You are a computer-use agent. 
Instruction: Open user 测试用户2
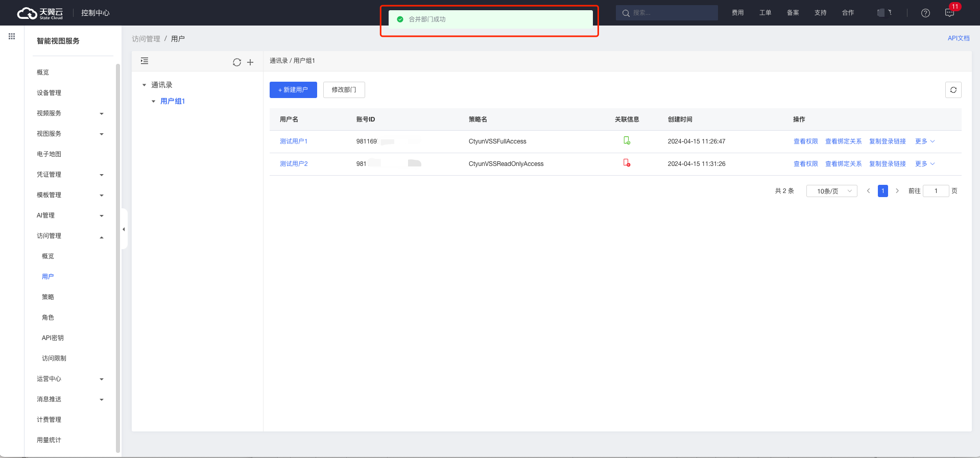click(294, 164)
